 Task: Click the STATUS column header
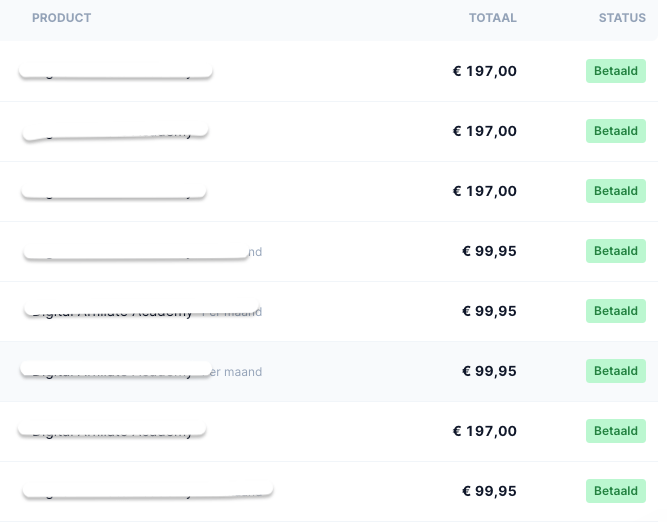622,18
